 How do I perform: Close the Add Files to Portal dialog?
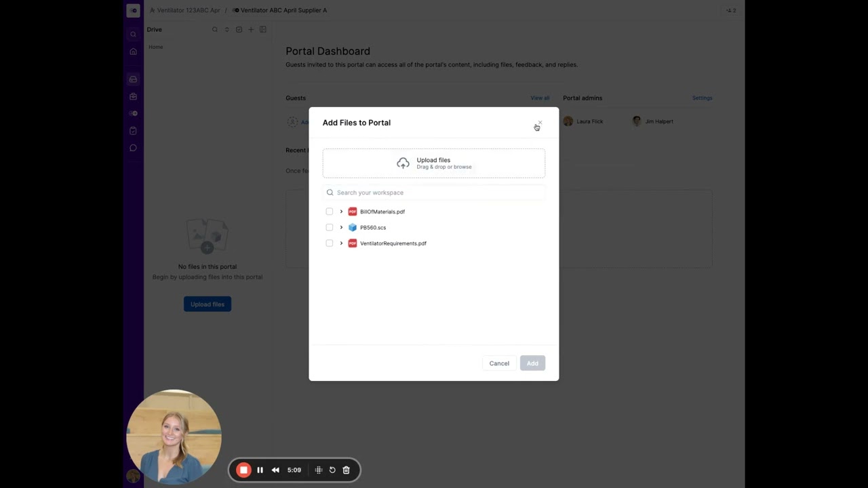coord(540,123)
